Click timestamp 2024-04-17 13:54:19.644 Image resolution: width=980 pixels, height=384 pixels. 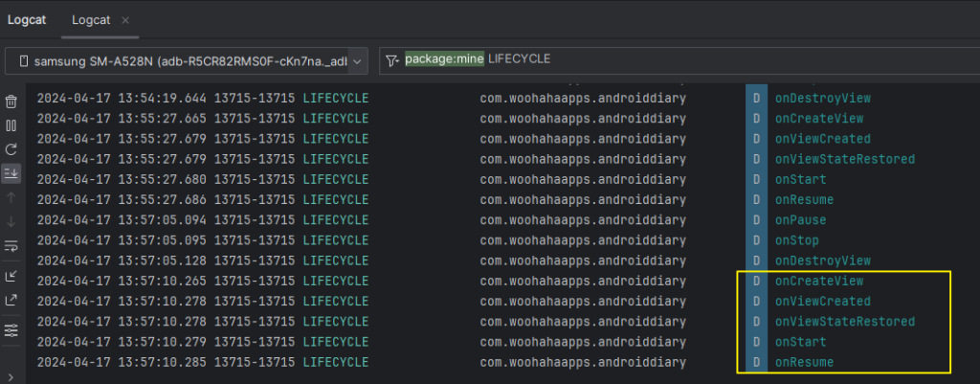click(x=122, y=99)
